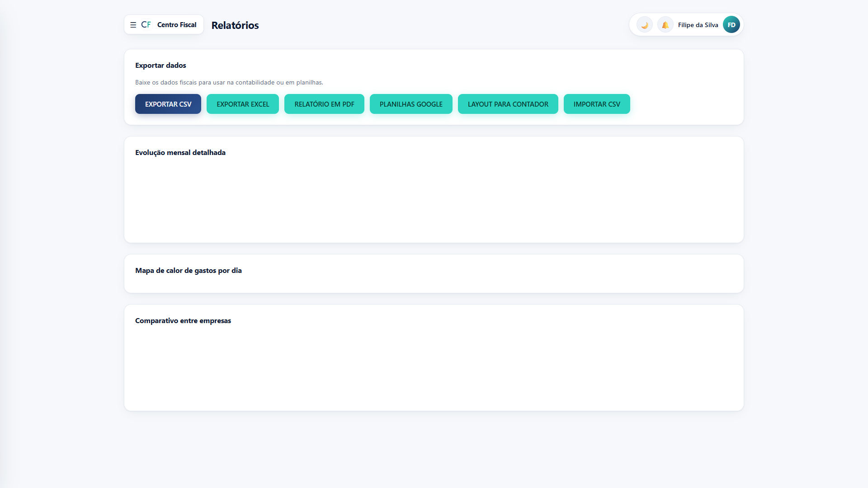
Task: Click the Centro Fiscal brand label
Action: (177, 25)
